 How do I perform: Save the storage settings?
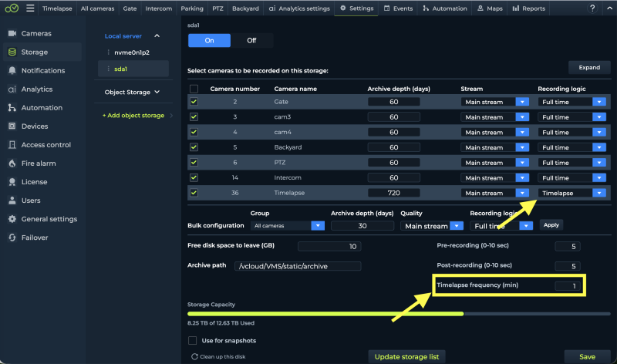tap(587, 356)
